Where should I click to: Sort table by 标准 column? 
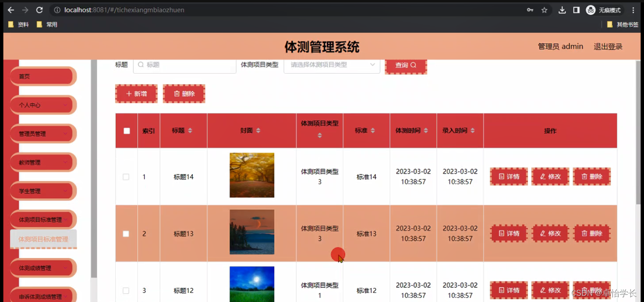pyautogui.click(x=373, y=130)
